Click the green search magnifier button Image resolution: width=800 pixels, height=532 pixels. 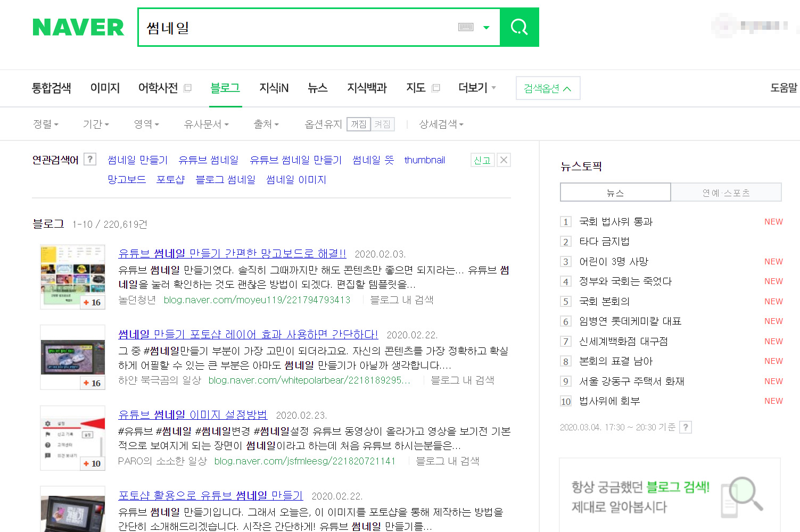[519, 27]
